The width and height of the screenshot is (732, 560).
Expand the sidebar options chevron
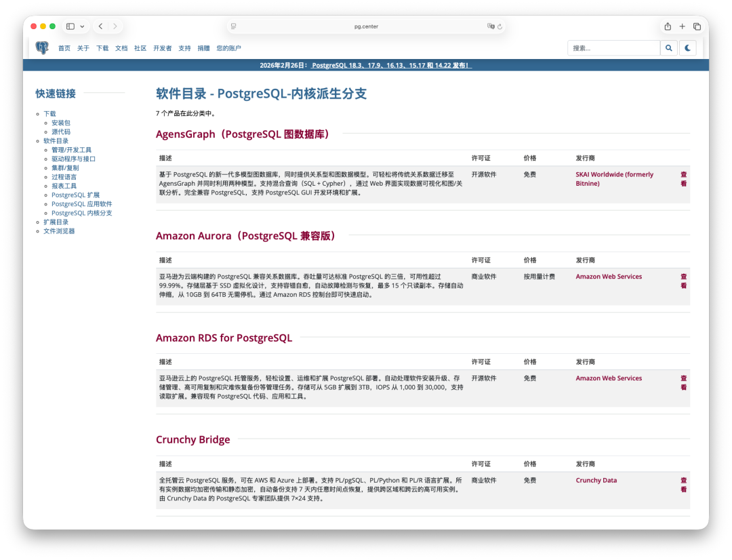click(82, 26)
